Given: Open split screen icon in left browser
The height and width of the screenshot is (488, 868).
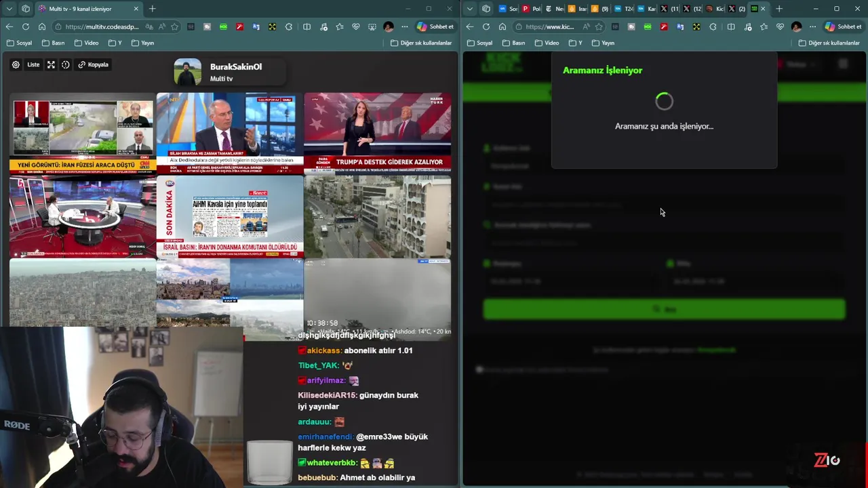Looking at the screenshot, I should pyautogui.click(x=307, y=26).
